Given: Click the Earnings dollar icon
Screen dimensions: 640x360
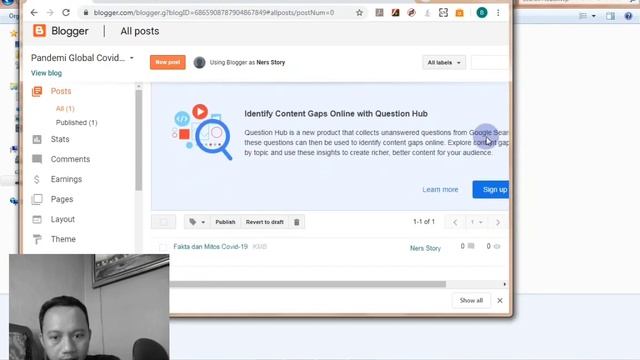Looking at the screenshot, I should coord(37,179).
